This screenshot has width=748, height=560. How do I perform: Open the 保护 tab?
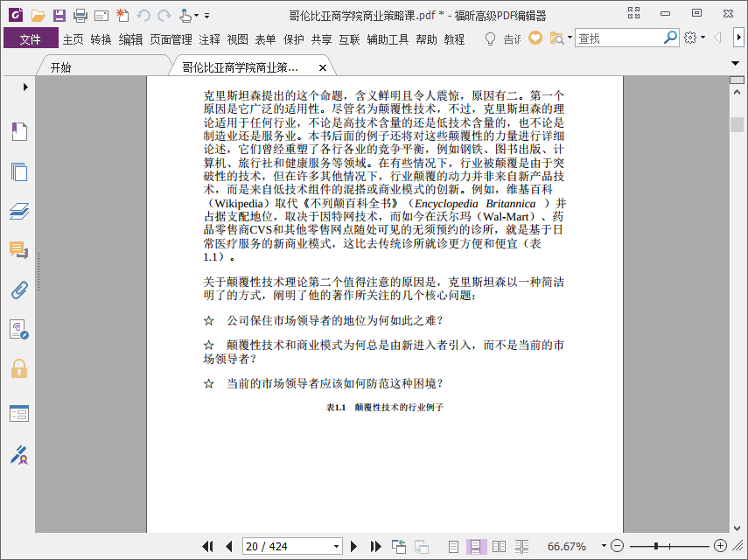click(x=294, y=39)
